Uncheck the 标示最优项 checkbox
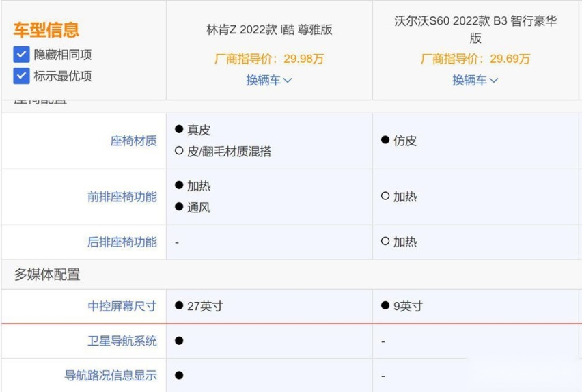The height and width of the screenshot is (392, 582). pos(21,76)
